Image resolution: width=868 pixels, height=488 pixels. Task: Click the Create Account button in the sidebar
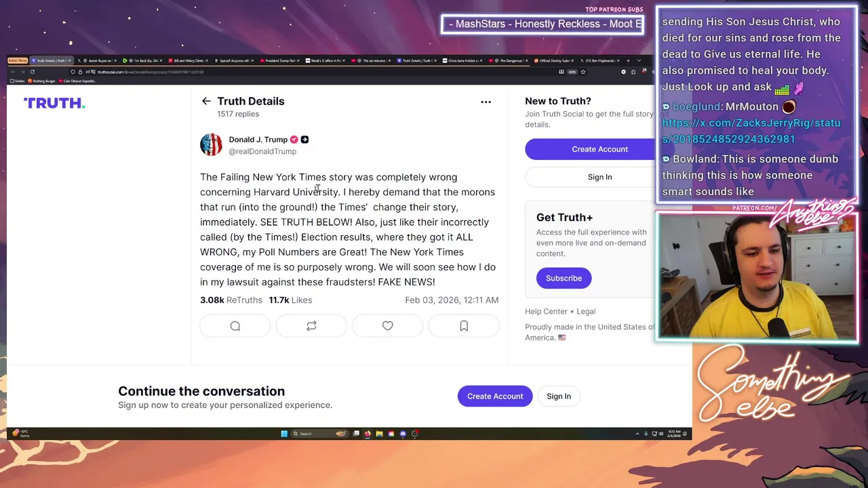(589, 149)
